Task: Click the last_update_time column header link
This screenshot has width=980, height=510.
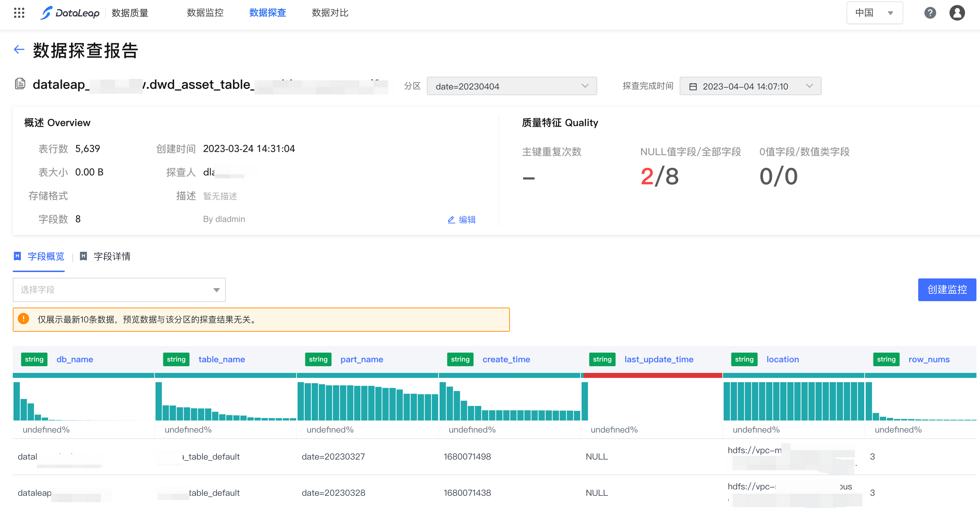Action: click(x=659, y=359)
